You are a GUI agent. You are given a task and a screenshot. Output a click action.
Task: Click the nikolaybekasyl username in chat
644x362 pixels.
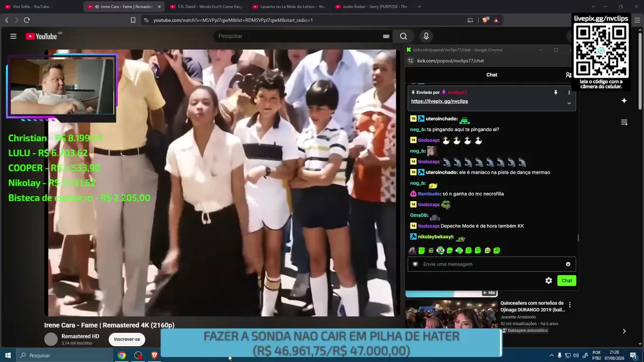(x=436, y=237)
